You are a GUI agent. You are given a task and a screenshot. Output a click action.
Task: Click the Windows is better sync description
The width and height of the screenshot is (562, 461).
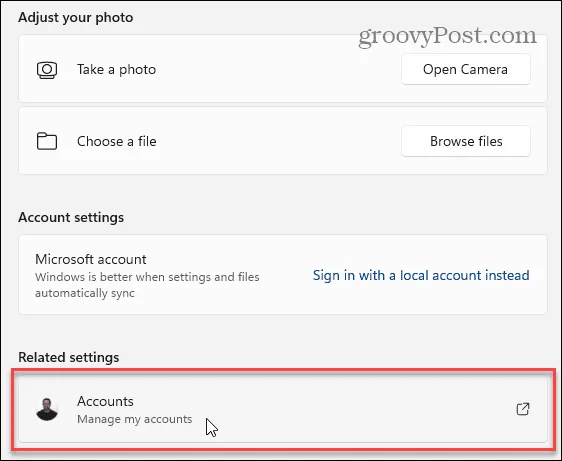click(x=147, y=285)
